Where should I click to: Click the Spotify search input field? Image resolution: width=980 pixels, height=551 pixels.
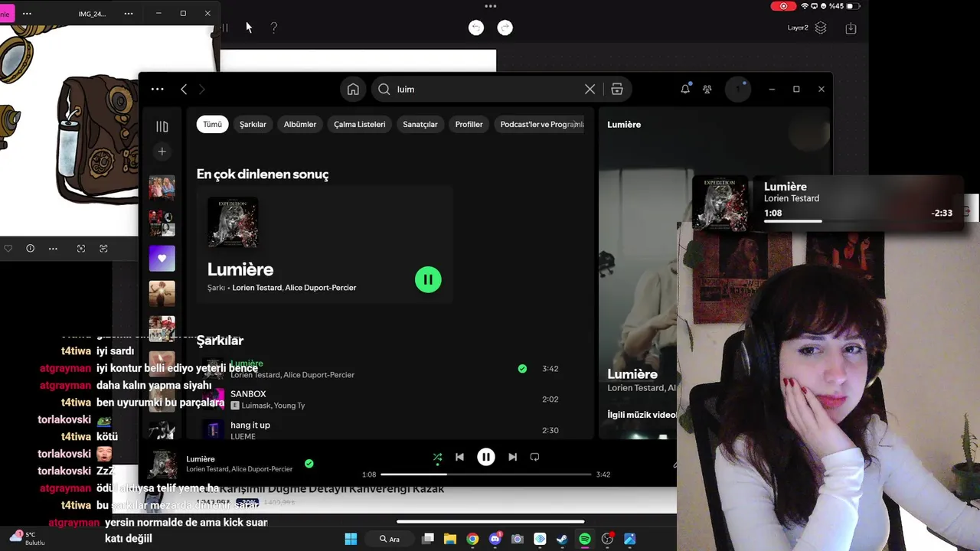click(x=486, y=89)
